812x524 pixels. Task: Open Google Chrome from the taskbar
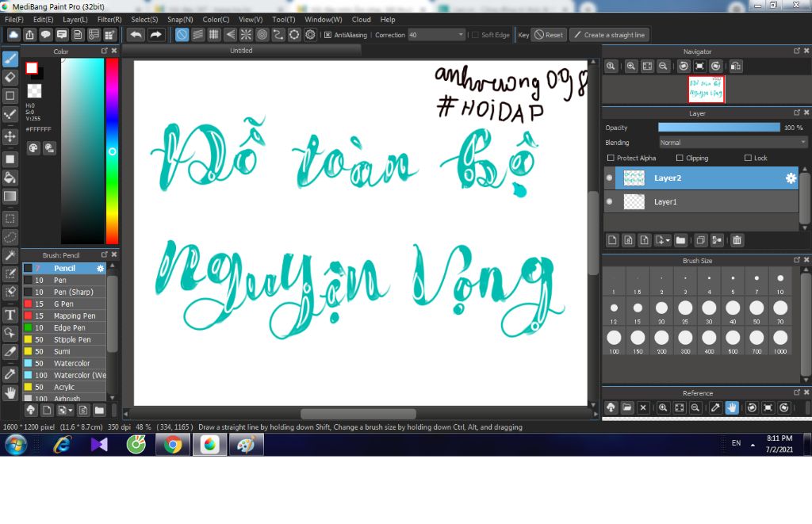pyautogui.click(x=173, y=445)
